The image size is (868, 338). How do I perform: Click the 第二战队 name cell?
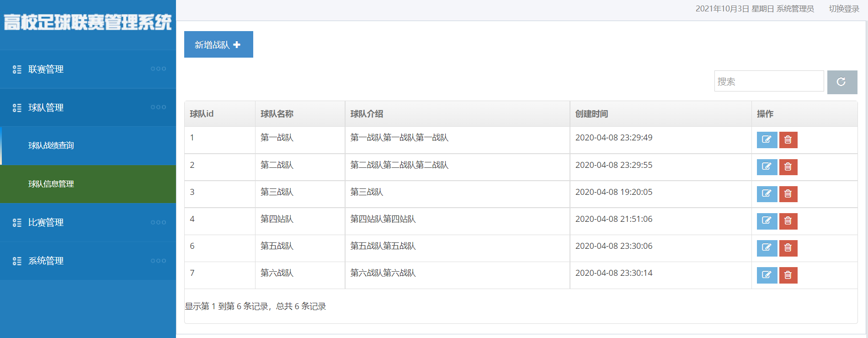click(300, 167)
